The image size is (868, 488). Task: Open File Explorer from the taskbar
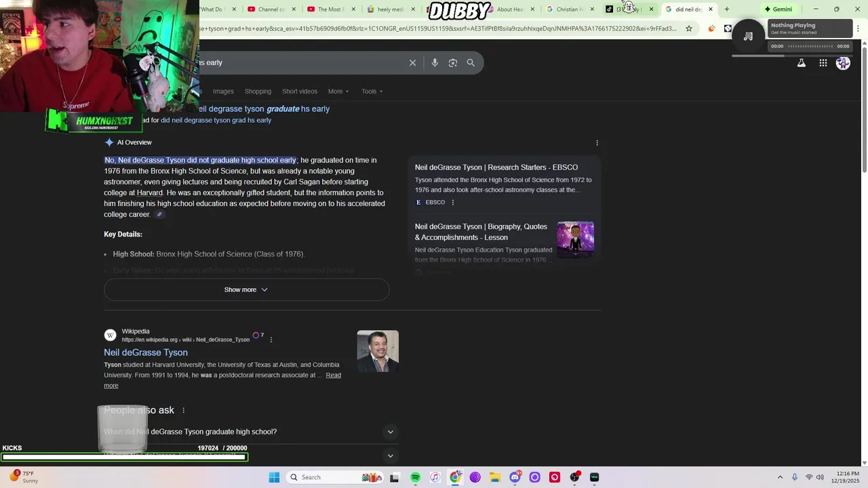pos(495,477)
